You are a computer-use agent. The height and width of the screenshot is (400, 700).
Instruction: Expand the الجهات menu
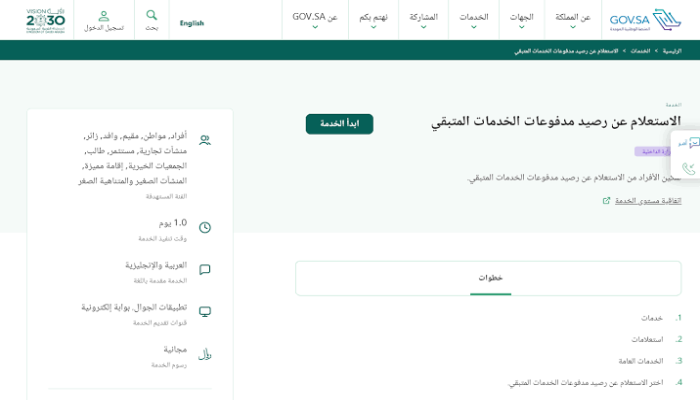click(521, 20)
